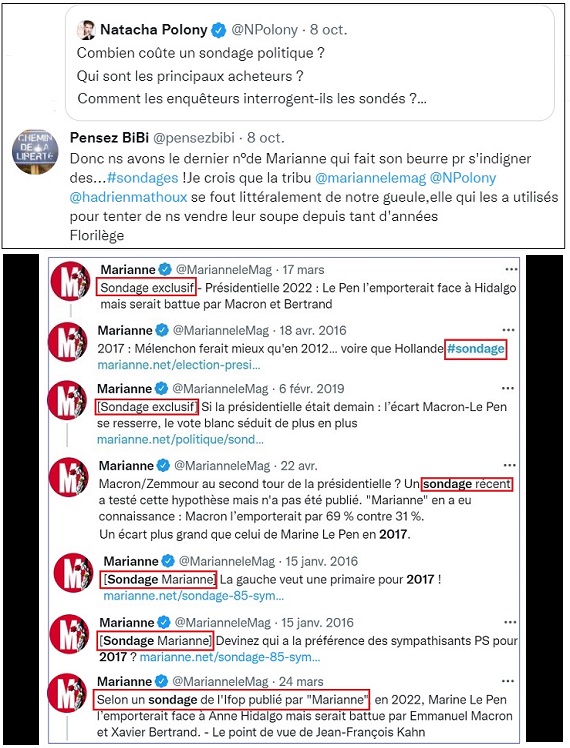Click Marianne's red M avatar on the 17 mars tweet
The width and height of the screenshot is (570, 748).
pyautogui.click(x=71, y=281)
